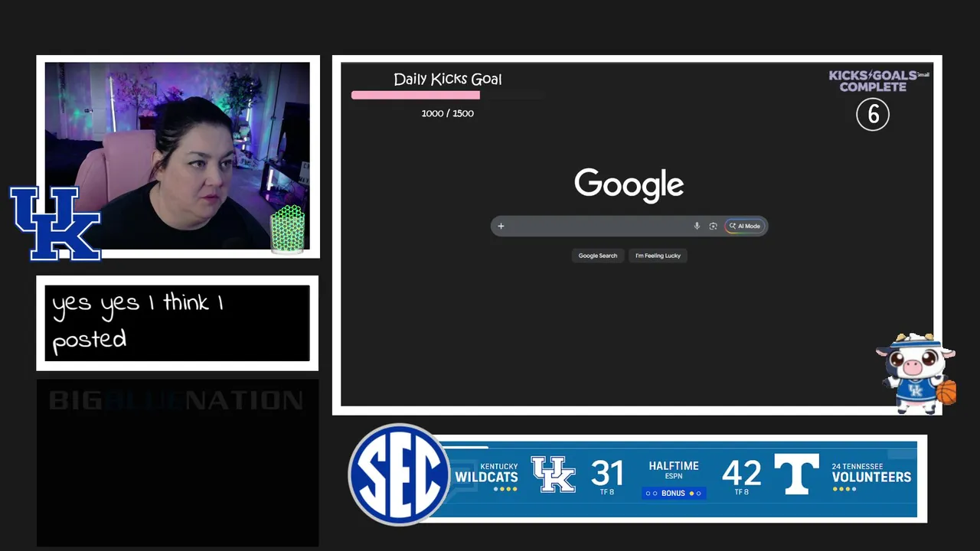
Task: Open Google Lens image search icon
Action: (713, 226)
